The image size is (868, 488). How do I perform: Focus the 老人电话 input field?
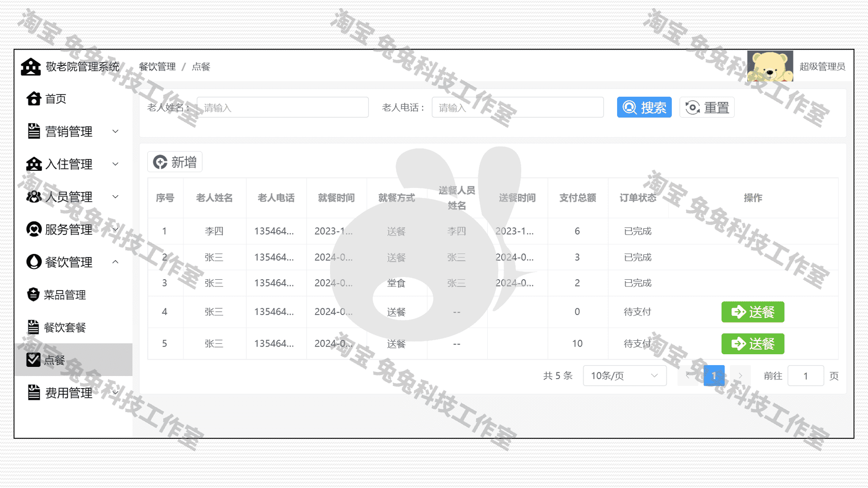518,108
